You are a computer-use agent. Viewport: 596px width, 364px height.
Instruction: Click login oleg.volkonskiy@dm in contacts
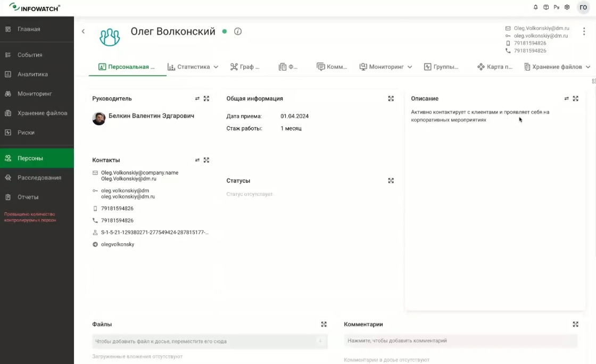pos(125,191)
